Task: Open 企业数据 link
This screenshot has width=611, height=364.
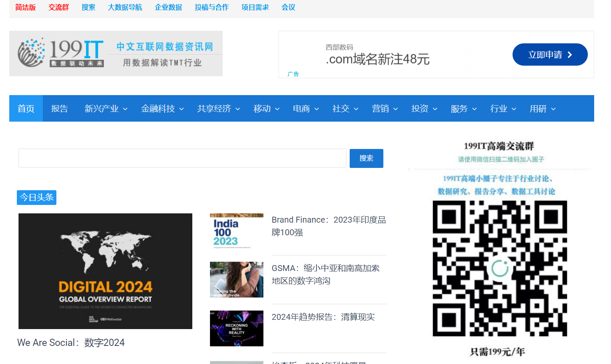Action: 168,7
